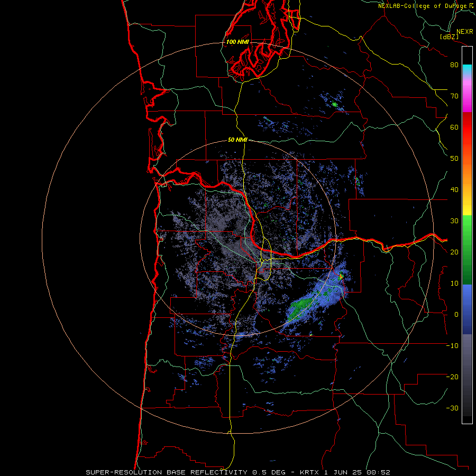Viewport: 476px width, 476px height.
Task: Click the cyan band on color scale
Action: pos(467,68)
